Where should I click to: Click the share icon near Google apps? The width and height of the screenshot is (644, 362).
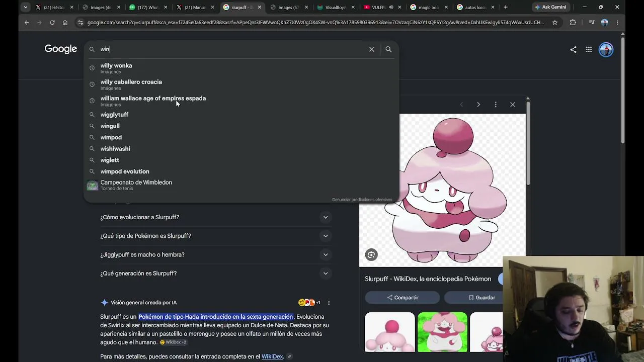click(x=573, y=49)
